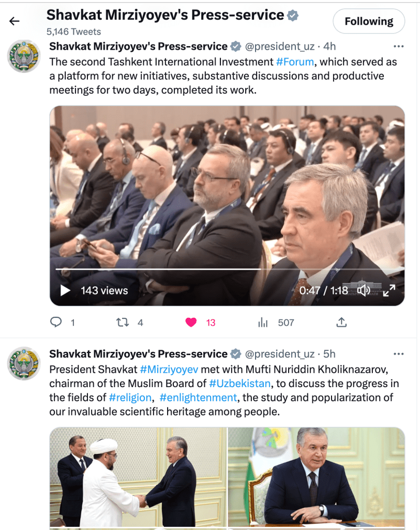Open the #Mirziyoyev hashtag link
This screenshot has width=420, height=530.
click(169, 370)
